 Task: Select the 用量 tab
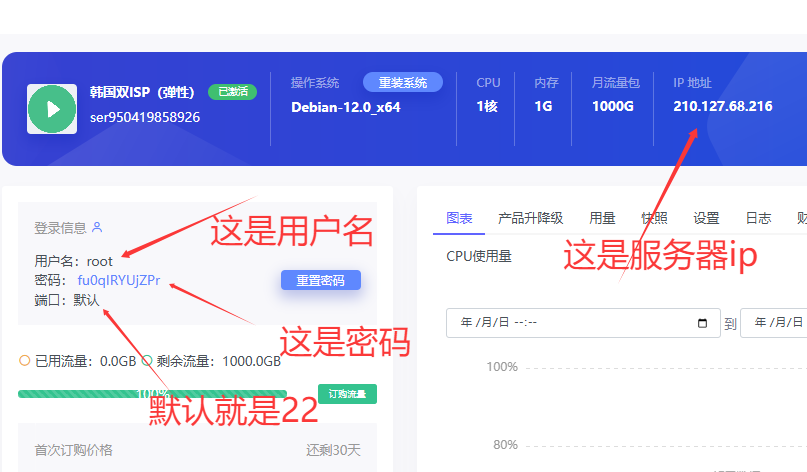tap(602, 218)
